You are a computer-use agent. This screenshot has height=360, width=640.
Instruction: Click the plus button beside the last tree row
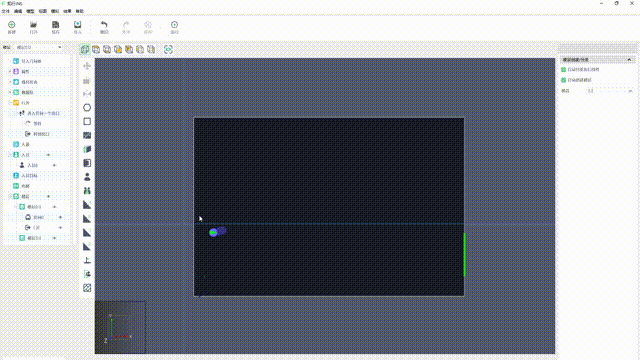(x=54, y=238)
